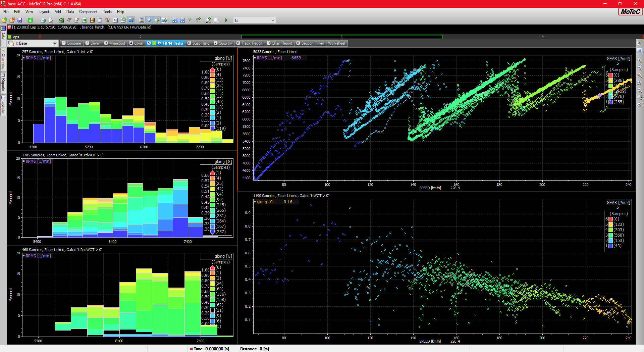Click the zoom-in icon on right edge

(640, 60)
